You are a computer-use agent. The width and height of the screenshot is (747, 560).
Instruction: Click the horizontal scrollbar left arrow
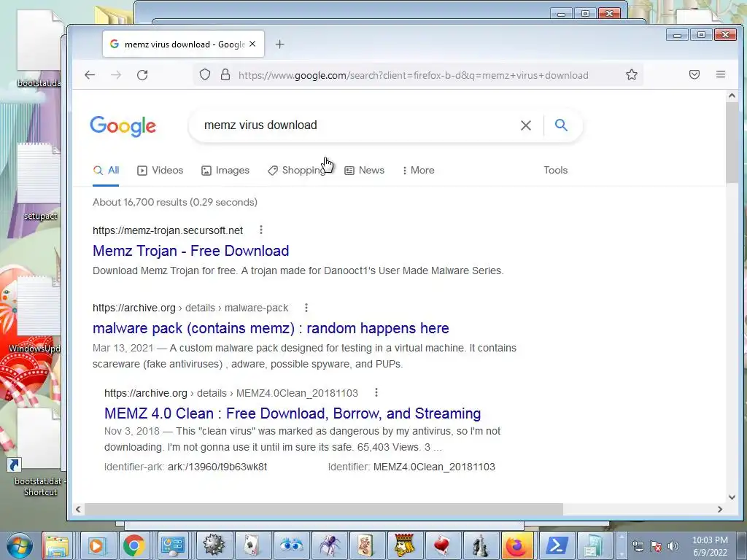pos(78,509)
